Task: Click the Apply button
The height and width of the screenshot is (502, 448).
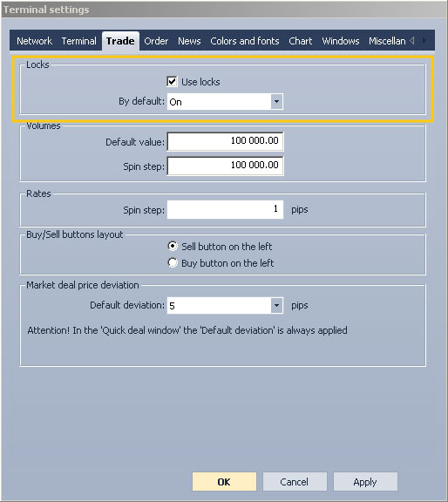Action: pyautogui.click(x=365, y=481)
